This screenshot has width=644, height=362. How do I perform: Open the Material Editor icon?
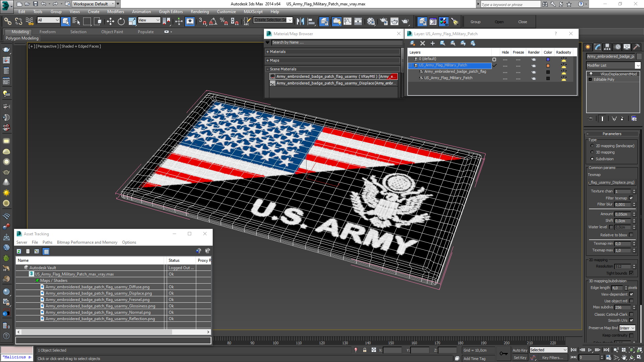click(371, 21)
